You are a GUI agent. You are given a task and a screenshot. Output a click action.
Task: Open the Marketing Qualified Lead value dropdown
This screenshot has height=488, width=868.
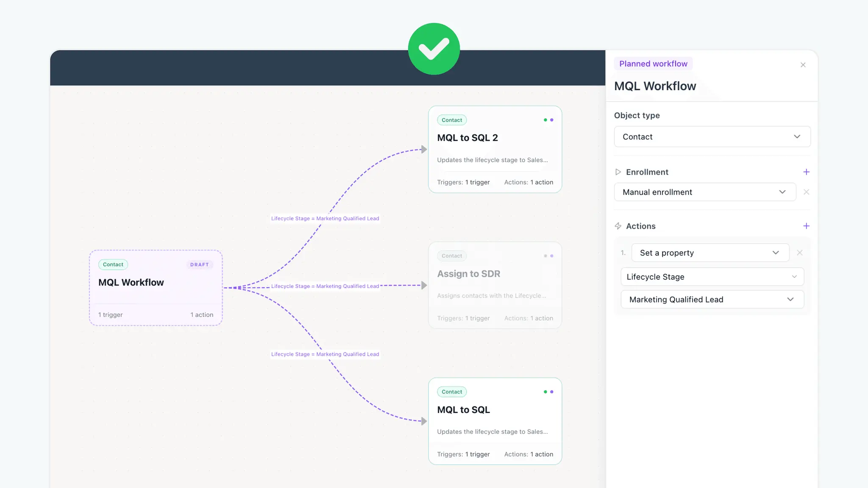pyautogui.click(x=712, y=299)
